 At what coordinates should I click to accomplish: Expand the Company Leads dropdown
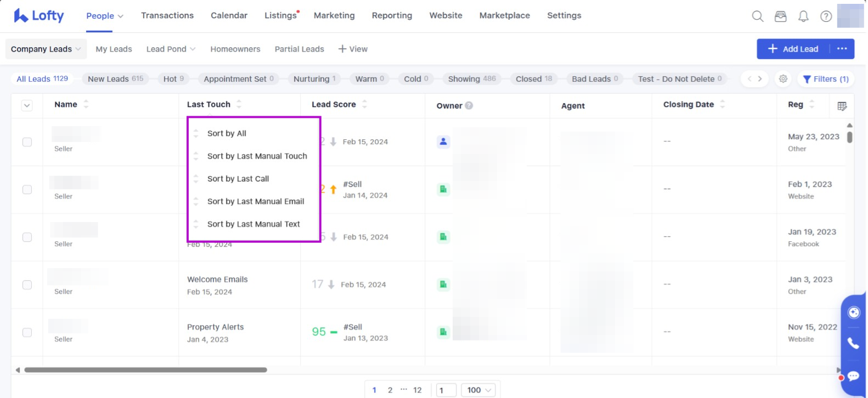coord(46,49)
